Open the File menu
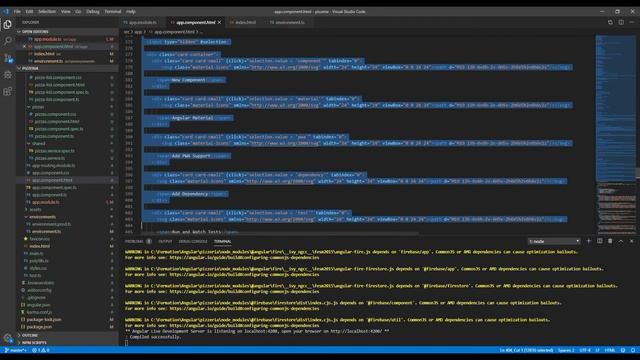Image resolution: width=640 pixels, height=360 pixels. 17,11
